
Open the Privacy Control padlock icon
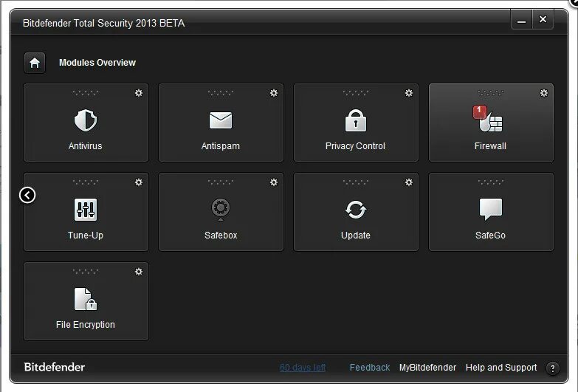(355, 120)
